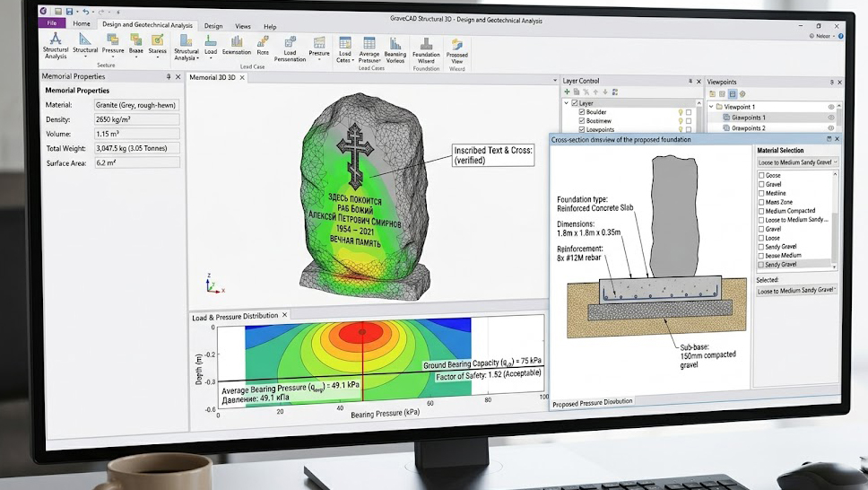Screen dimensions: 868x490
Task: Collapse the Viewpoint 1 folder
Action: [x=712, y=107]
